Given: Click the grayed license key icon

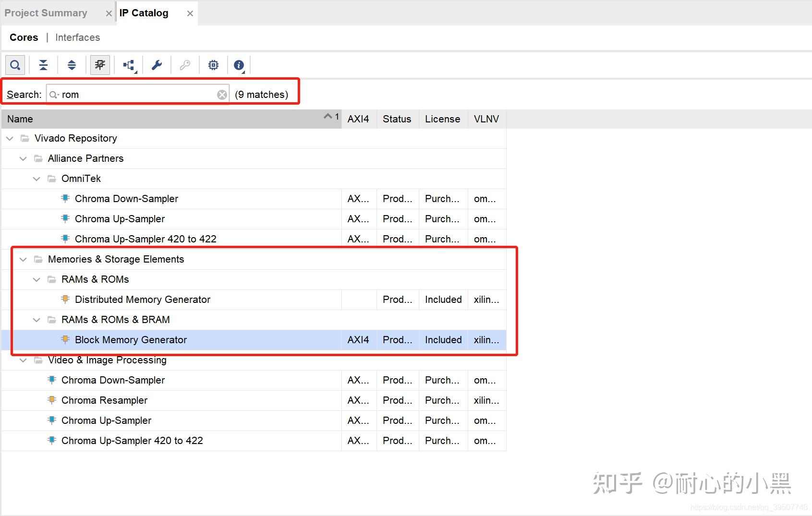Looking at the screenshot, I should pos(185,65).
